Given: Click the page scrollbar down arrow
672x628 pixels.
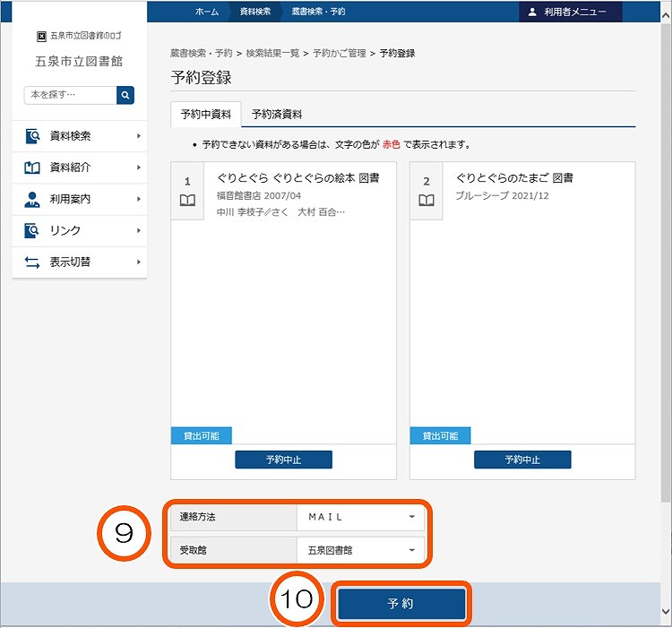Looking at the screenshot, I should point(666,611).
